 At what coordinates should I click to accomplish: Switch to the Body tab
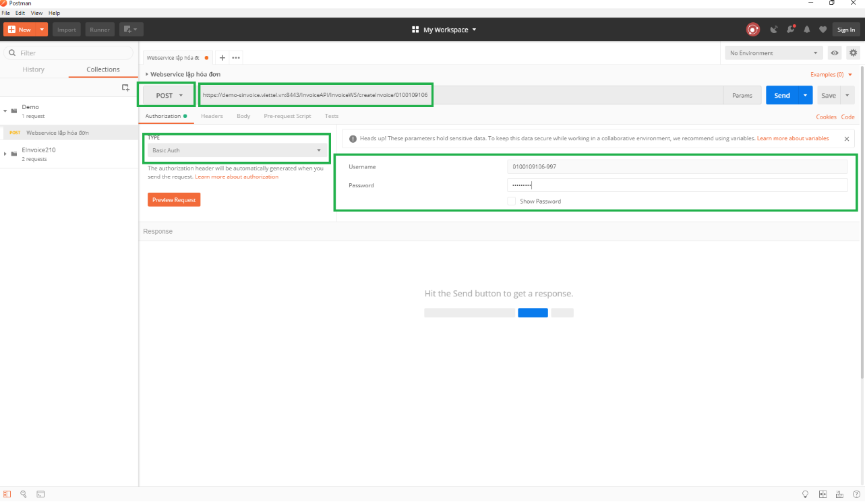click(243, 116)
